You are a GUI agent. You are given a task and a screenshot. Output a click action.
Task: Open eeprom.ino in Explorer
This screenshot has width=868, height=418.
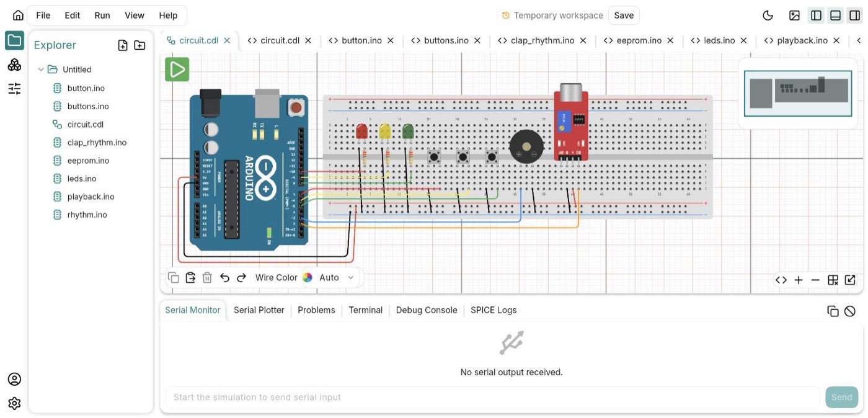click(x=88, y=160)
